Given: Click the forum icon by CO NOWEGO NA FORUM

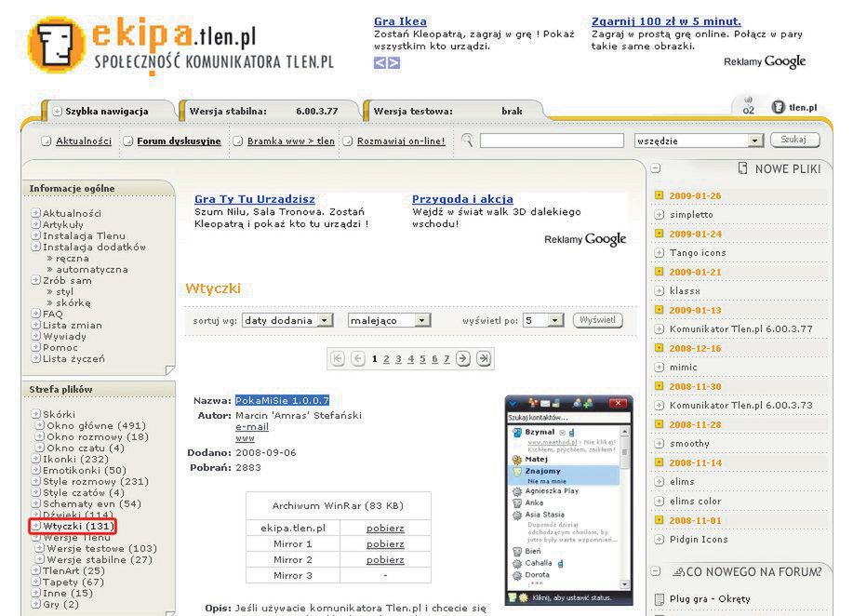Looking at the screenshot, I should pyautogui.click(x=679, y=571).
